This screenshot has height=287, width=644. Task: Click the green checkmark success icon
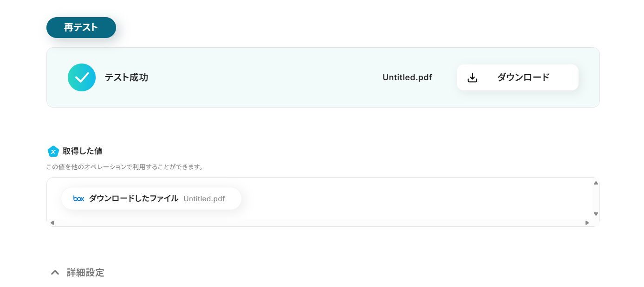click(x=82, y=77)
